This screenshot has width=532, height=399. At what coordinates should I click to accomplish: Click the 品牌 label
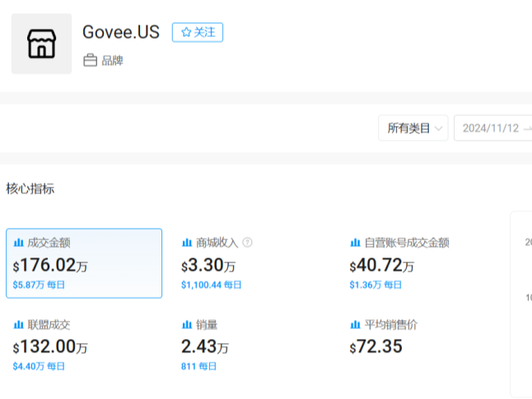click(112, 61)
